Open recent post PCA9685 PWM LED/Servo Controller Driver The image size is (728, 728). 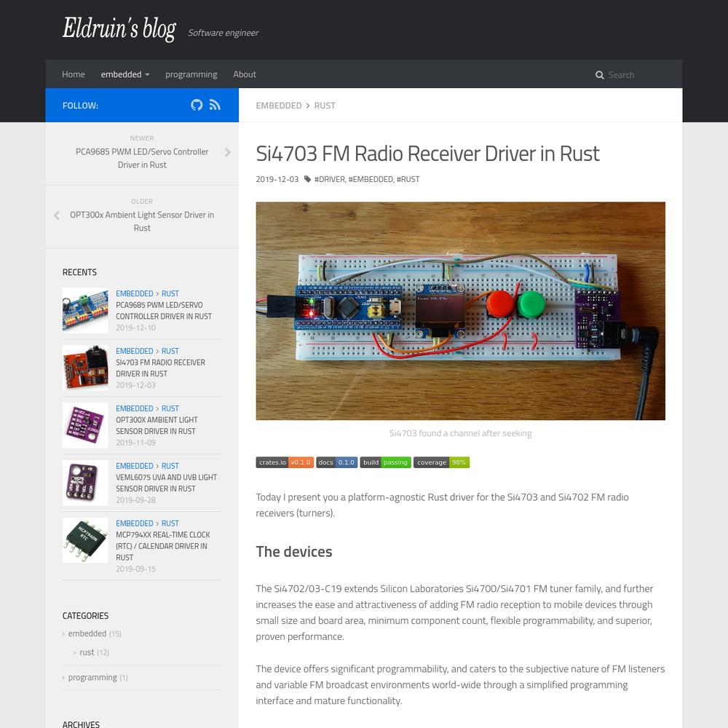click(164, 311)
